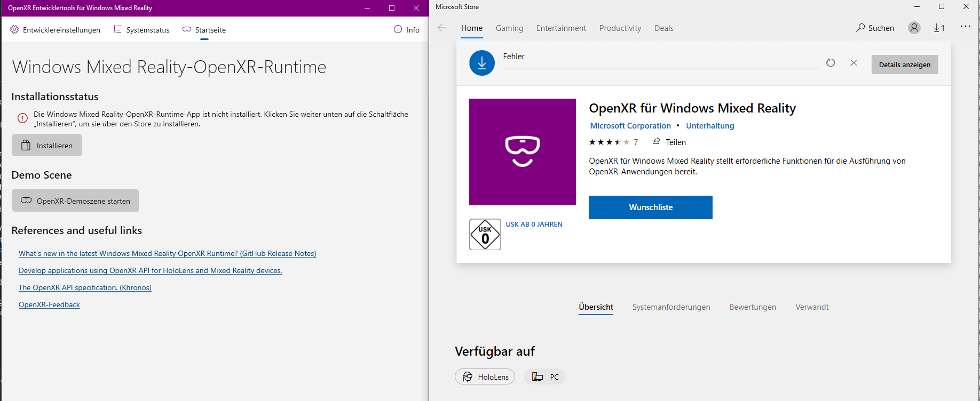The height and width of the screenshot is (401, 980).
Task: Select the Startseite tab
Action: pyautogui.click(x=204, y=30)
